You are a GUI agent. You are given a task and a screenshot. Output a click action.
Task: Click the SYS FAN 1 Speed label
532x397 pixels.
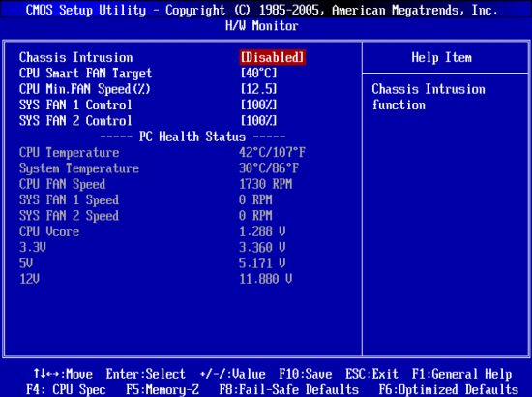[x=69, y=200]
